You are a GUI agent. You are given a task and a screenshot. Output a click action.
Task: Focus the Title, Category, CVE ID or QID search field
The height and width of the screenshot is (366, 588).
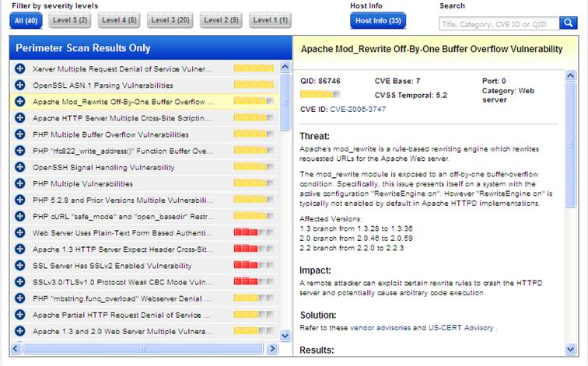click(x=499, y=24)
